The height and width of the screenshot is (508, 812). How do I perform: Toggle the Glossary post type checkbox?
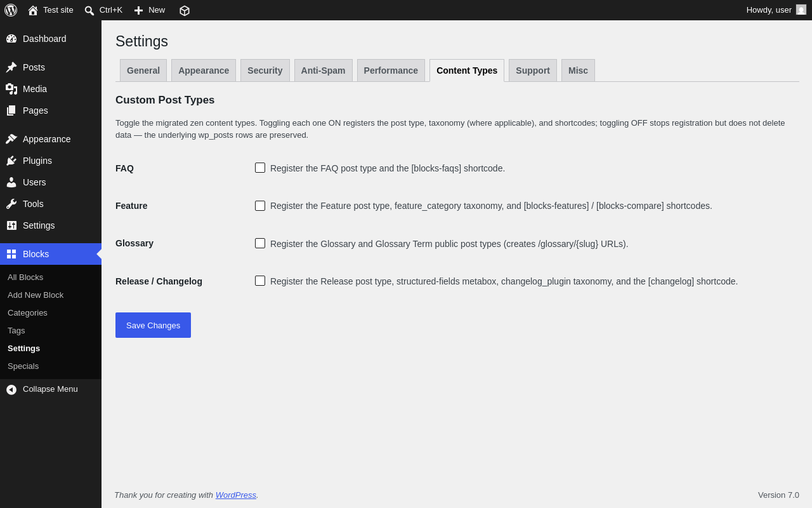point(260,243)
